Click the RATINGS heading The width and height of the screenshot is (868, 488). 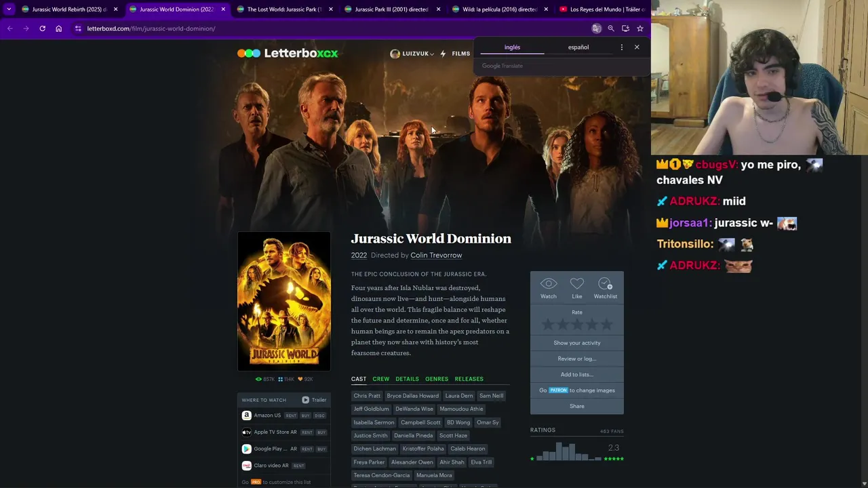point(542,430)
